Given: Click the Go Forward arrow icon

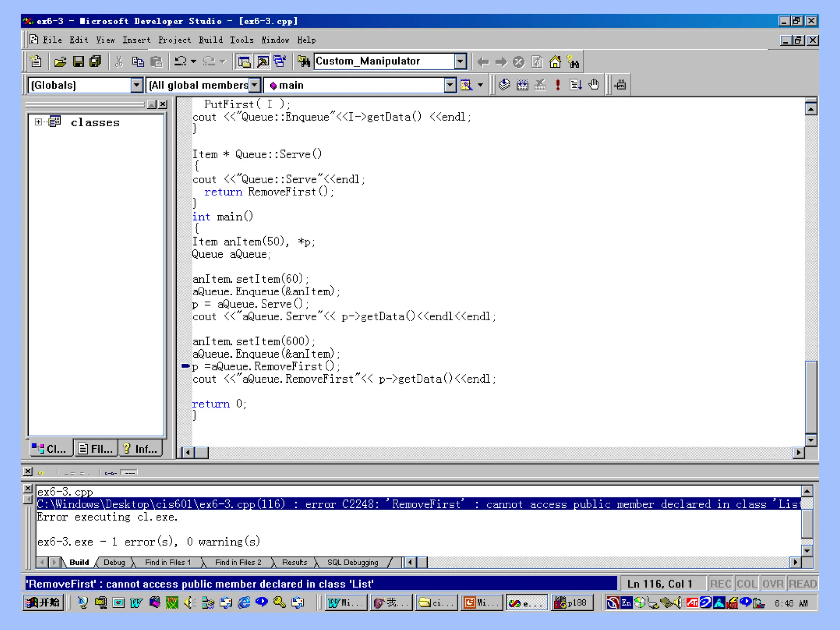Looking at the screenshot, I should (x=501, y=62).
